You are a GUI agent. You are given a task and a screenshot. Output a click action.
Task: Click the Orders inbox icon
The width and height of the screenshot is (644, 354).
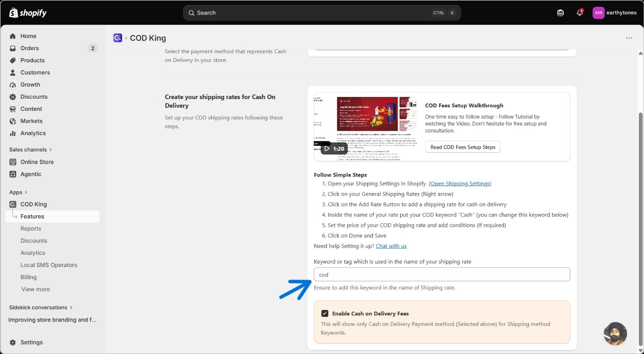point(13,48)
